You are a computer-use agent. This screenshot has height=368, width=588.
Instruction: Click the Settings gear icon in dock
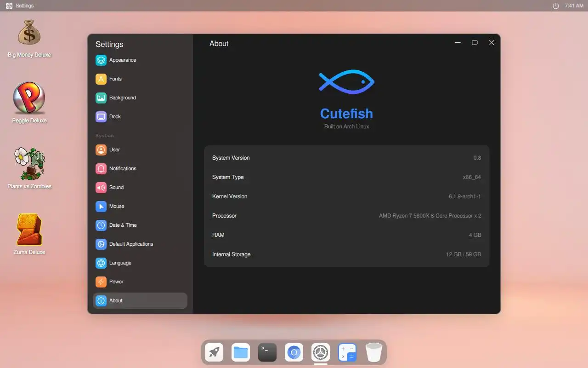coord(321,353)
